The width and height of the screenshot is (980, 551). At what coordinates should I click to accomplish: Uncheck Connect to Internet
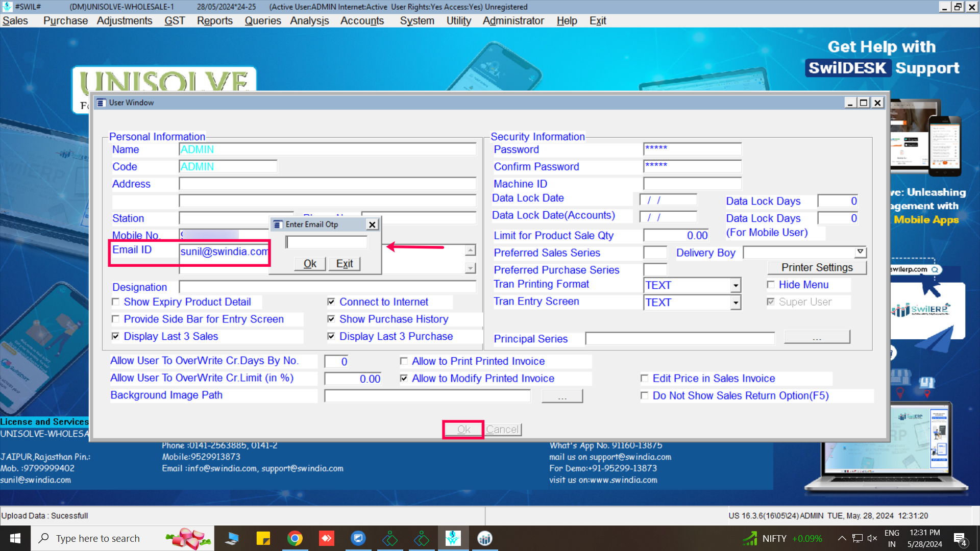331,302
